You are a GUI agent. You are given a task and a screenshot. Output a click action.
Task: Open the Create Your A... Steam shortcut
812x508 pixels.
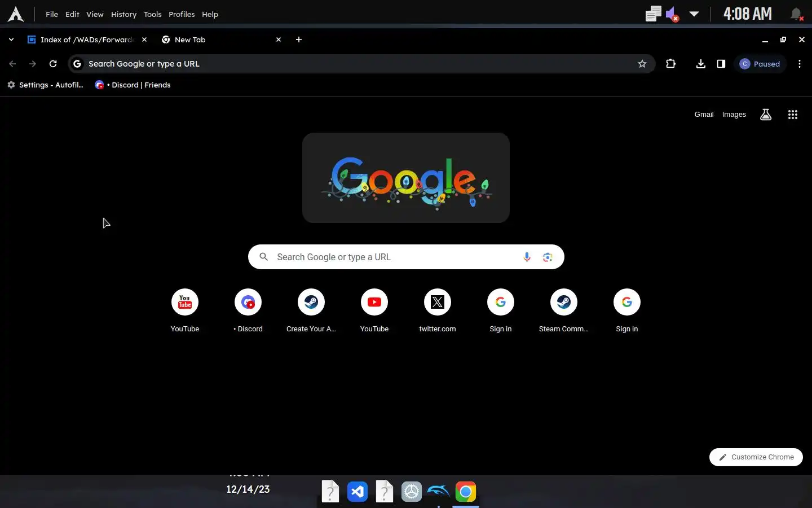pos(311,311)
